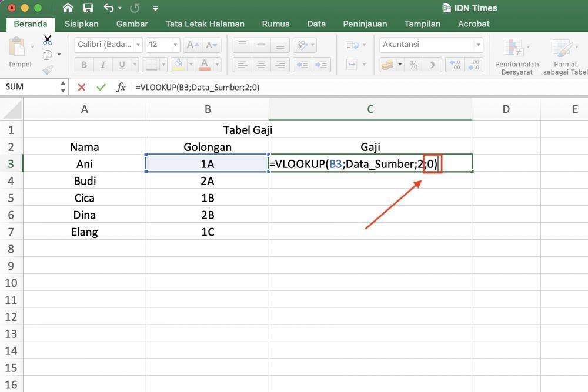Viewport: 588px width, 392px height.
Task: Click the merge cells icon
Action: [x=352, y=65]
